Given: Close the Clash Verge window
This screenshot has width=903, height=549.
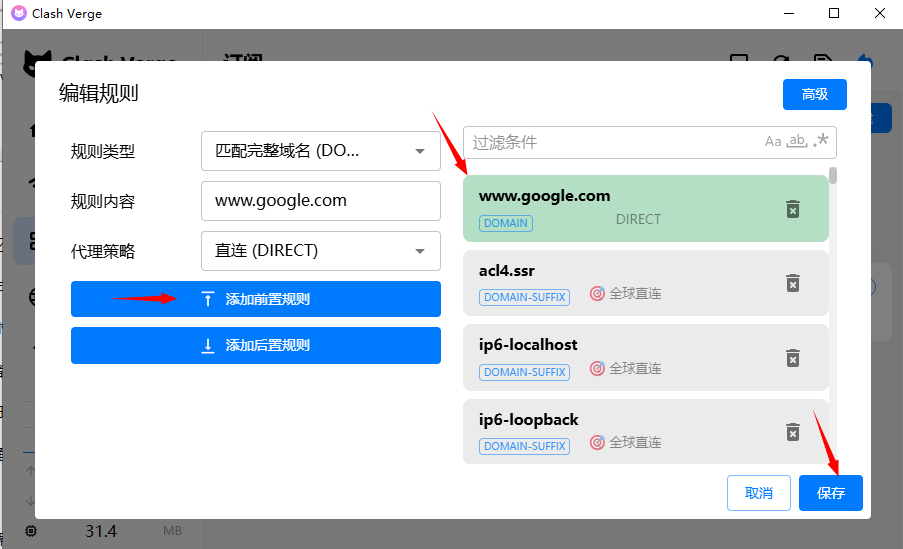Looking at the screenshot, I should click(x=879, y=13).
